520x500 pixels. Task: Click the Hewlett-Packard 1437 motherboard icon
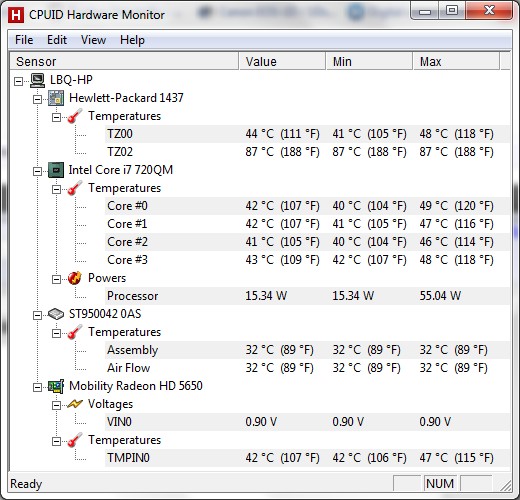(x=56, y=98)
